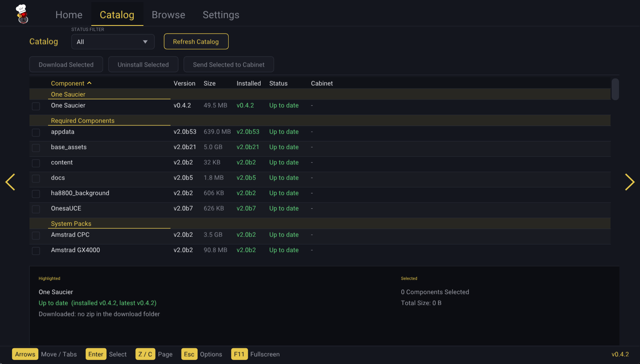Click Send Selected to Cabinet
This screenshot has height=364, width=640.
click(x=229, y=65)
